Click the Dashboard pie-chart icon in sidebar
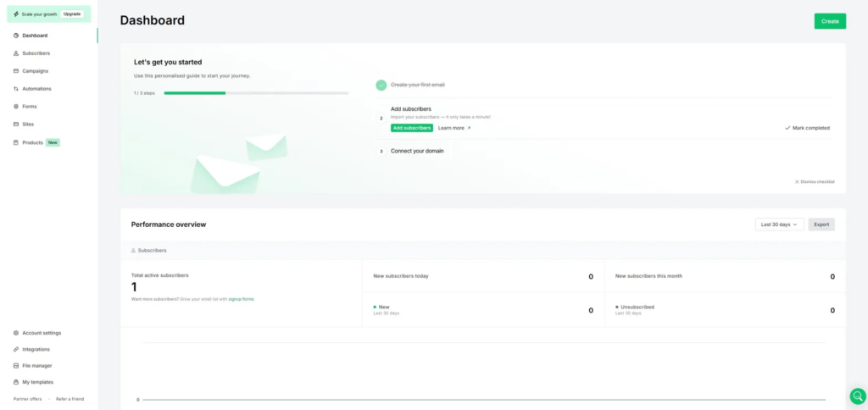This screenshot has height=410, width=868. [x=16, y=36]
